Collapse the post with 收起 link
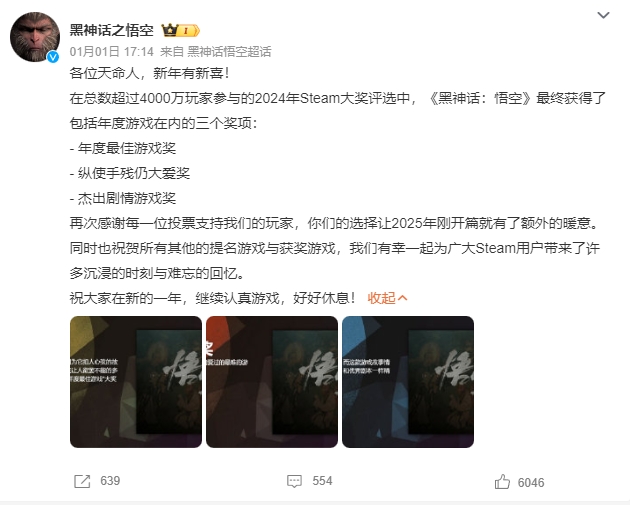The image size is (630, 505). coord(381,298)
